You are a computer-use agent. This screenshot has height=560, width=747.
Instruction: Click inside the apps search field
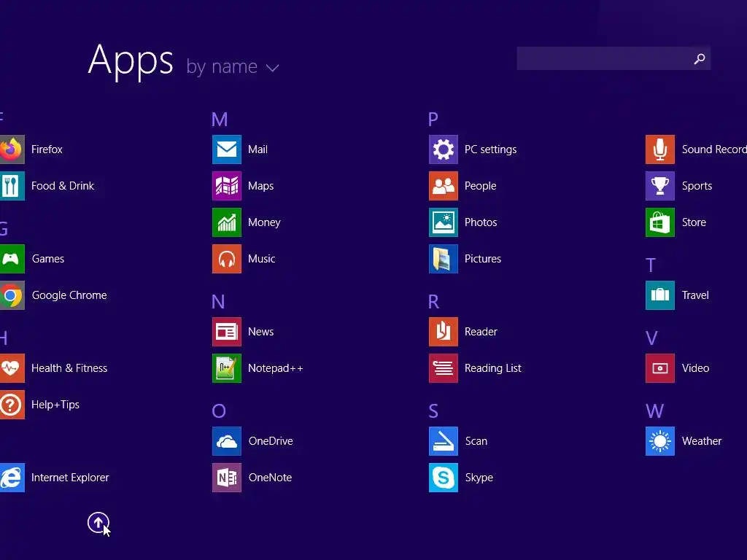[x=614, y=58]
